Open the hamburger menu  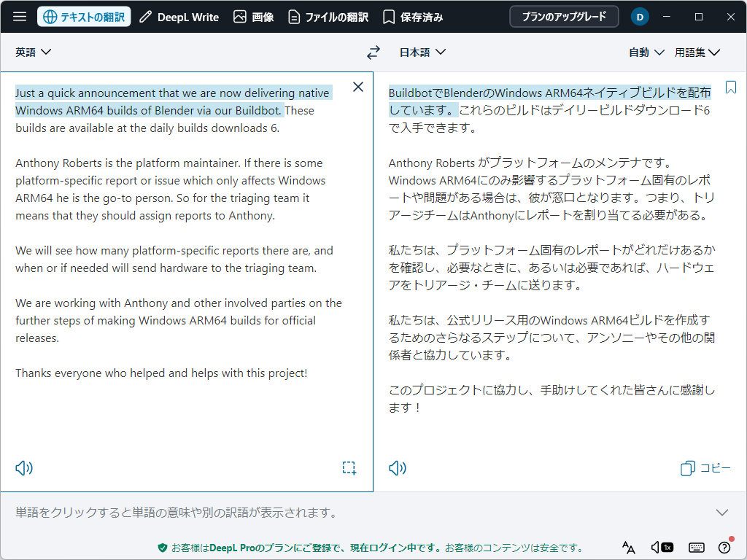tap(20, 16)
